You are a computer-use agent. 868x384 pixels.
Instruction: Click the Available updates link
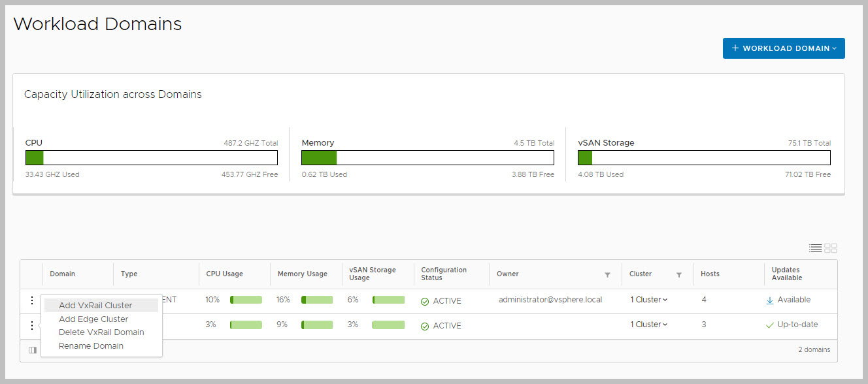point(793,300)
